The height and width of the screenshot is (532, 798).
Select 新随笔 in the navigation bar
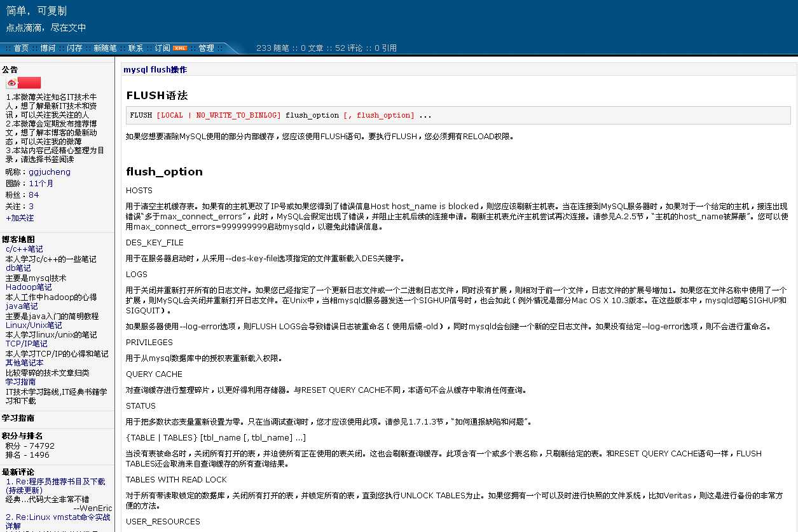pyautogui.click(x=105, y=48)
